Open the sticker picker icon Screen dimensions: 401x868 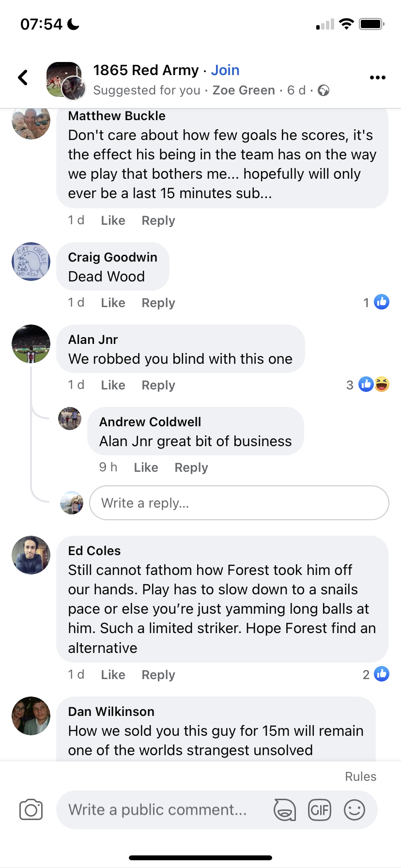tap(285, 810)
